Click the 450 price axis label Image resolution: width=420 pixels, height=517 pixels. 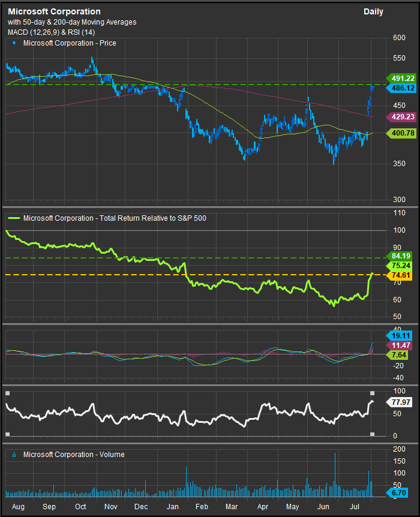[x=399, y=106]
